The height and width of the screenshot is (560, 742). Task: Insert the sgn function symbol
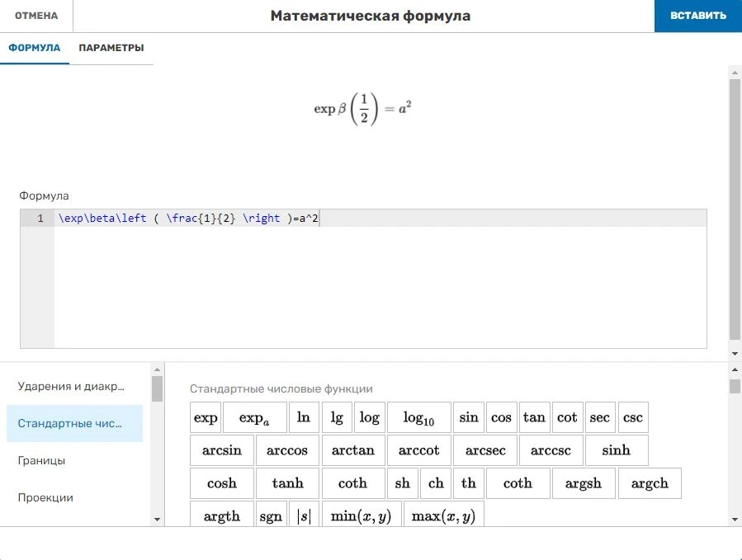click(x=272, y=514)
